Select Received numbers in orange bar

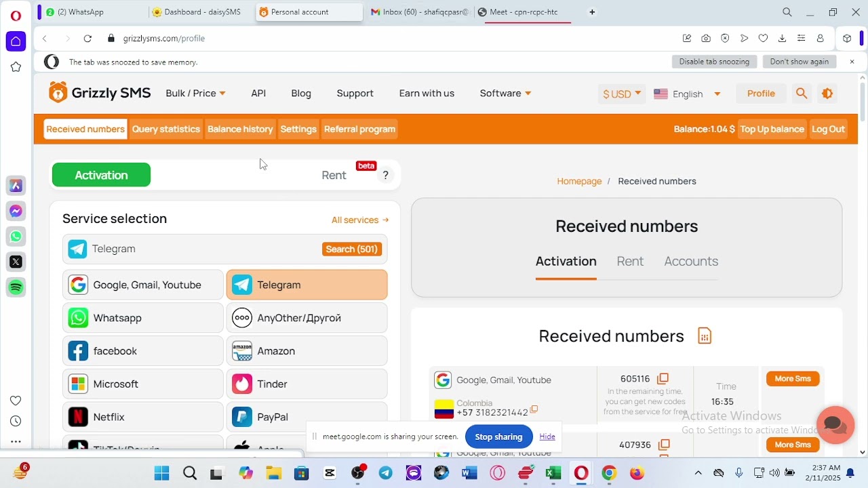(x=85, y=129)
